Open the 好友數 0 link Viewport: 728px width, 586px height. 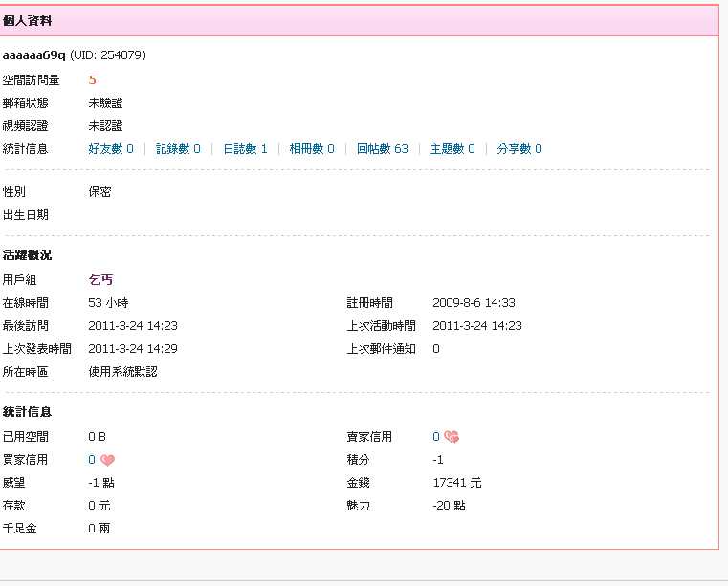(x=111, y=149)
